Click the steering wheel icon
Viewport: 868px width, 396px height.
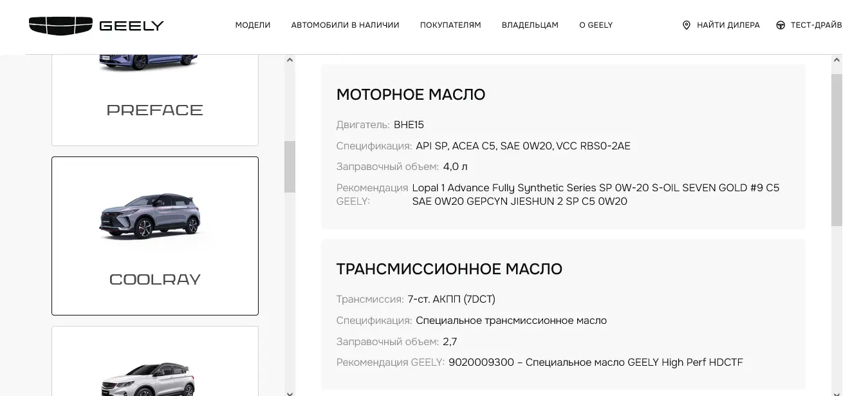pyautogui.click(x=780, y=25)
